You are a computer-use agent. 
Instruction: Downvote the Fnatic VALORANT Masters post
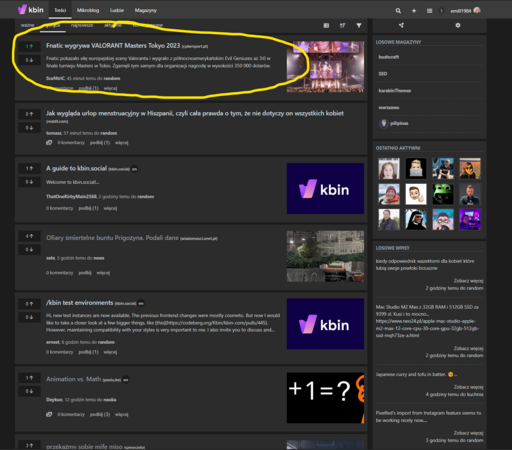(x=29, y=60)
